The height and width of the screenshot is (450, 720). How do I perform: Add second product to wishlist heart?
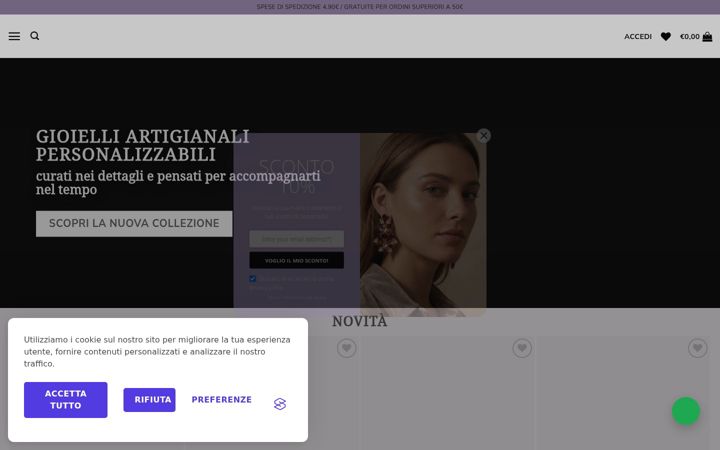tap(522, 348)
